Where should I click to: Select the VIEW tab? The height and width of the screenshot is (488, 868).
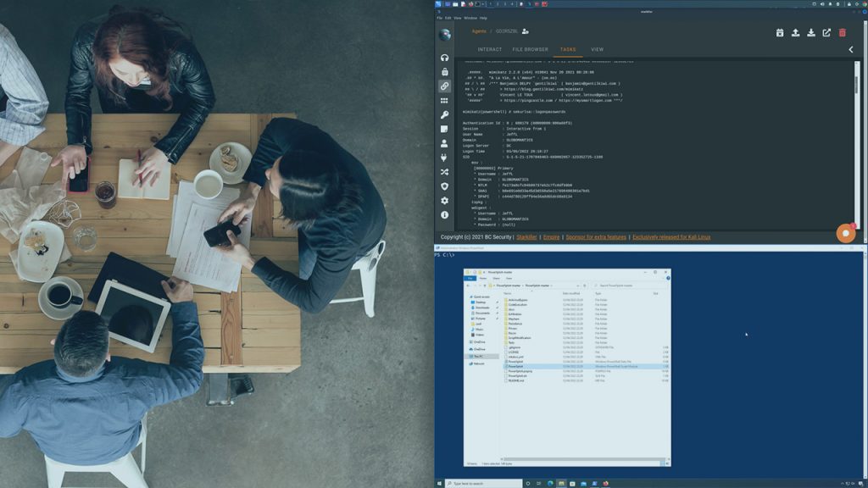click(x=597, y=49)
